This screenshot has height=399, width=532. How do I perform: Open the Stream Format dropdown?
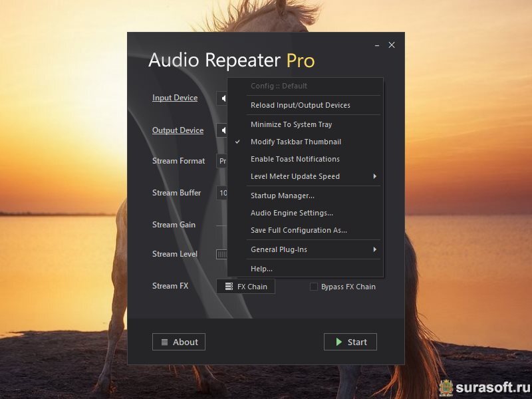pos(222,161)
